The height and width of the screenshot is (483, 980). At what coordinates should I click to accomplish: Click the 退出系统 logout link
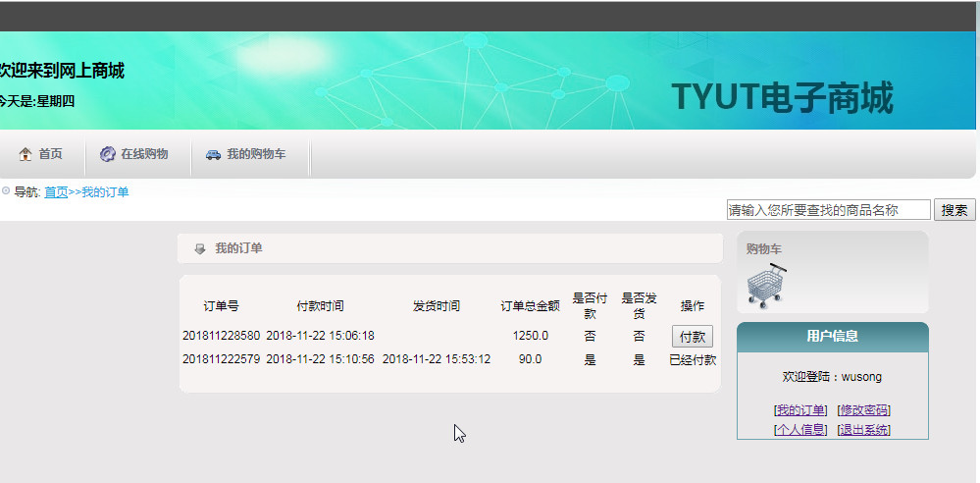pos(863,430)
